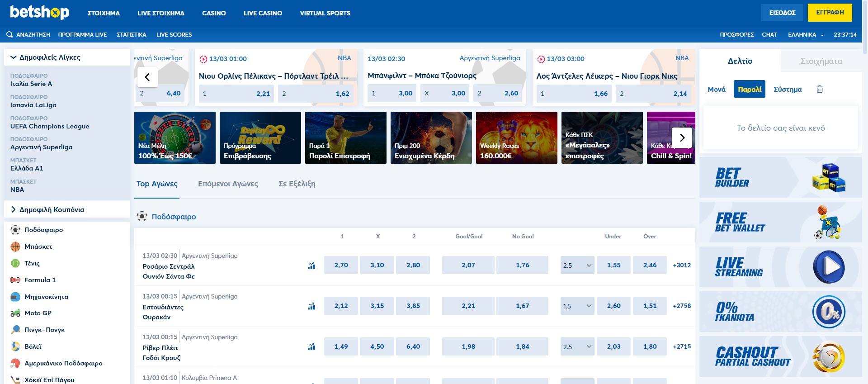The width and height of the screenshot is (868, 384).
Task: Open the Bet Builder banner
Action: [781, 177]
